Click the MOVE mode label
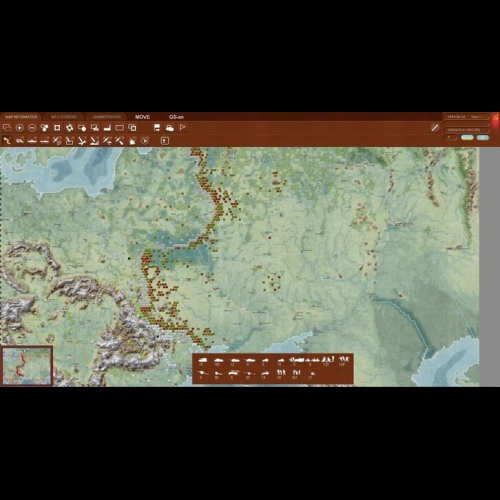Viewport: 500px width, 500px height. click(142, 117)
